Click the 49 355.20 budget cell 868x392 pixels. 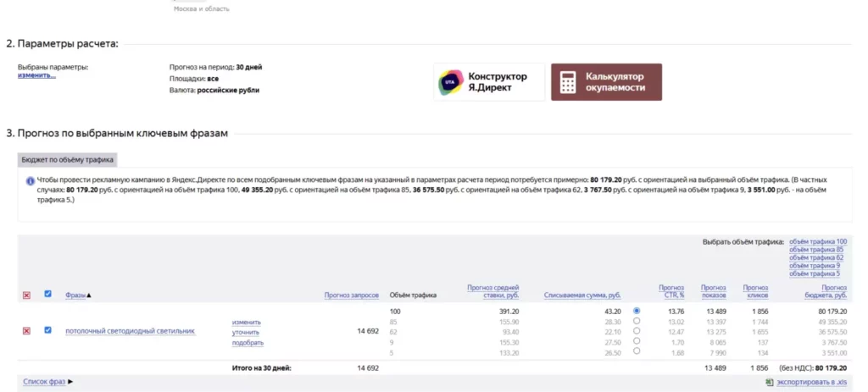(x=832, y=322)
